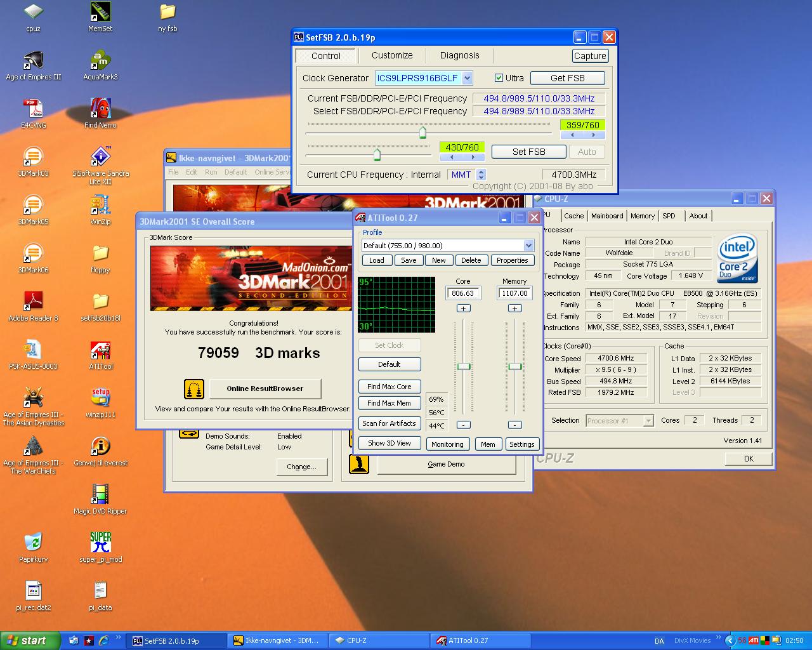The height and width of the screenshot is (650, 812).
Task: Open the cpuz desktop icon
Action: click(x=33, y=17)
